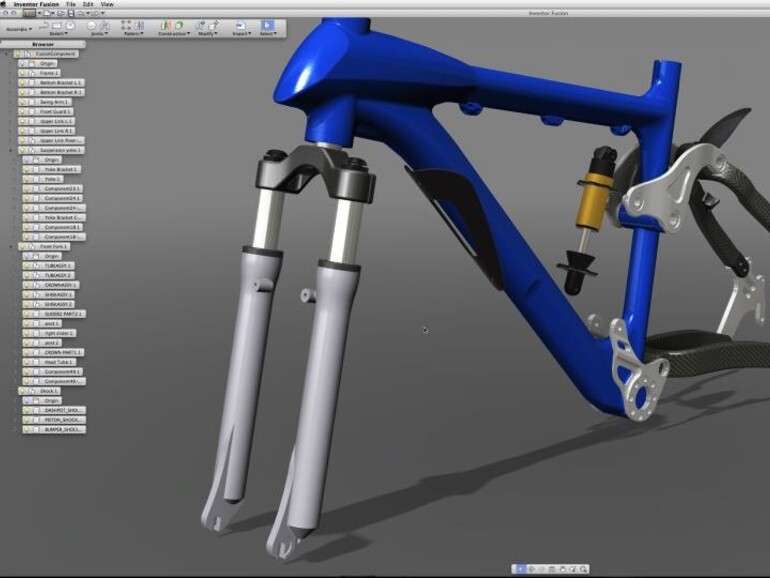Collapse the Front Fork:1 tree node
Image resolution: width=770 pixels, height=578 pixels.
pyautogui.click(x=10, y=246)
